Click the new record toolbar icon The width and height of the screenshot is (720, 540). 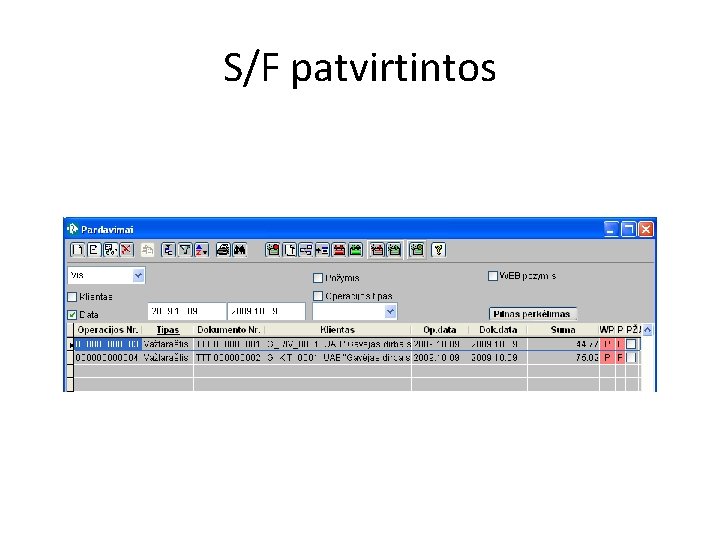point(77,250)
